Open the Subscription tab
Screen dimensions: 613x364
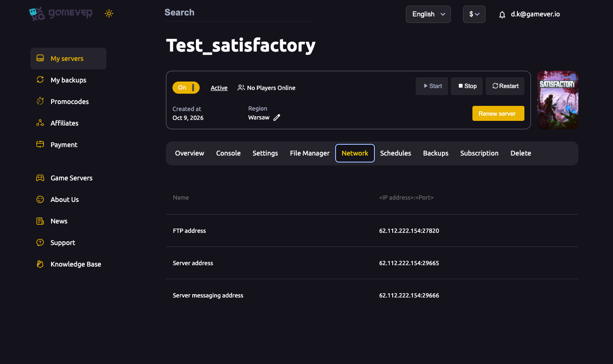[479, 153]
